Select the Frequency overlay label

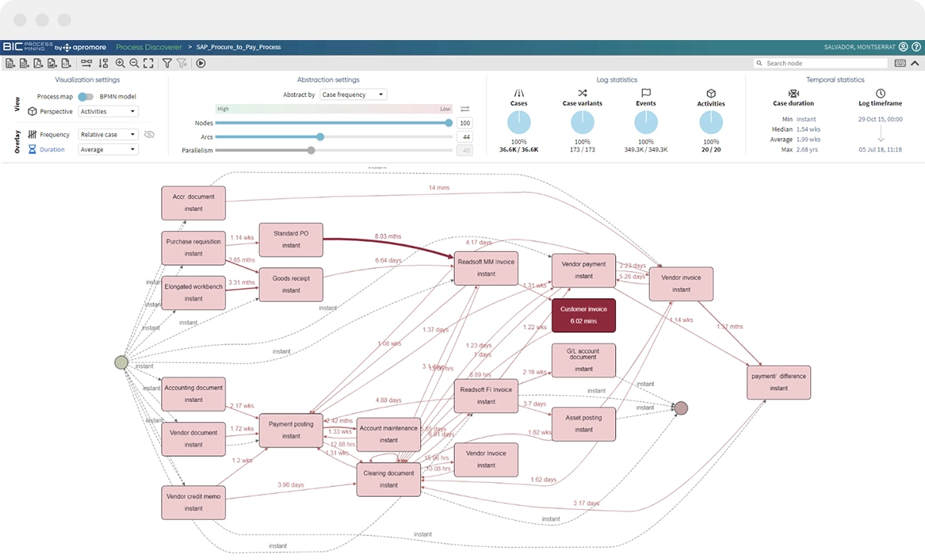point(55,134)
